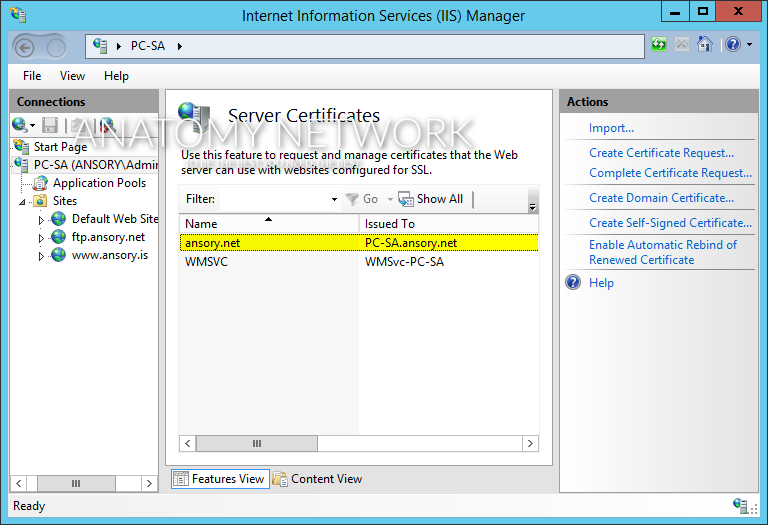This screenshot has width=768, height=525.
Task: Select www.ansory.is site
Action: (x=110, y=255)
